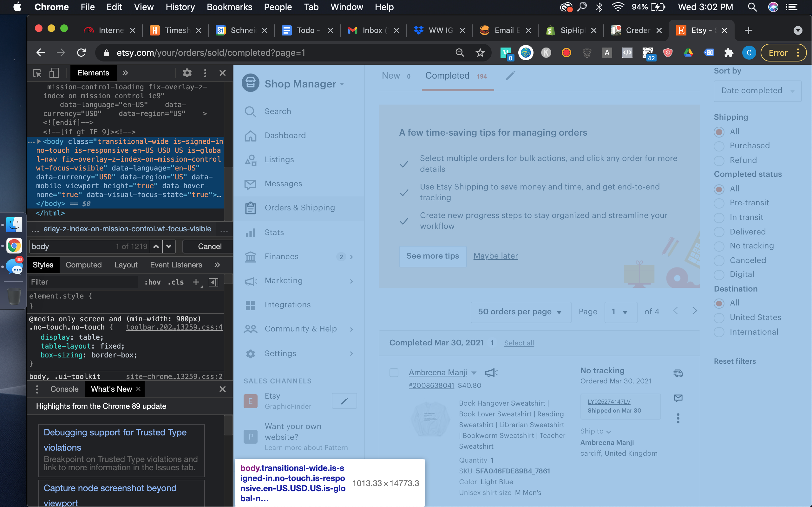Screen dimensions: 812x507
Task: Click the DevTools Elements panel icon
Action: [x=92, y=73]
